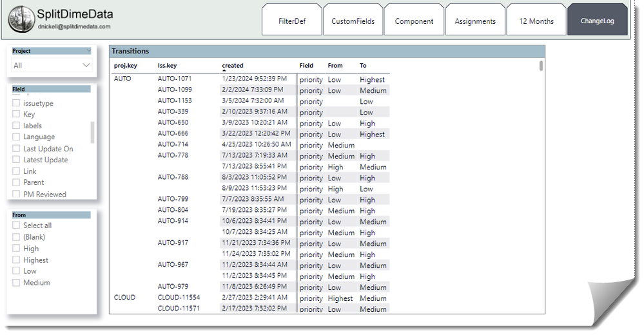Open the 12 Months tab
This screenshot has height=335, width=644.
[536, 21]
